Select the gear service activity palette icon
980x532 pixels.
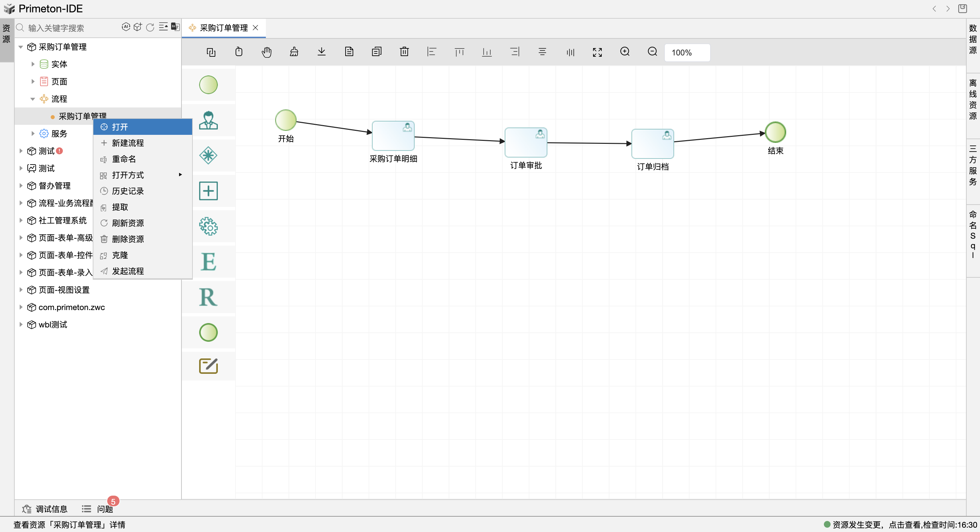(x=208, y=226)
